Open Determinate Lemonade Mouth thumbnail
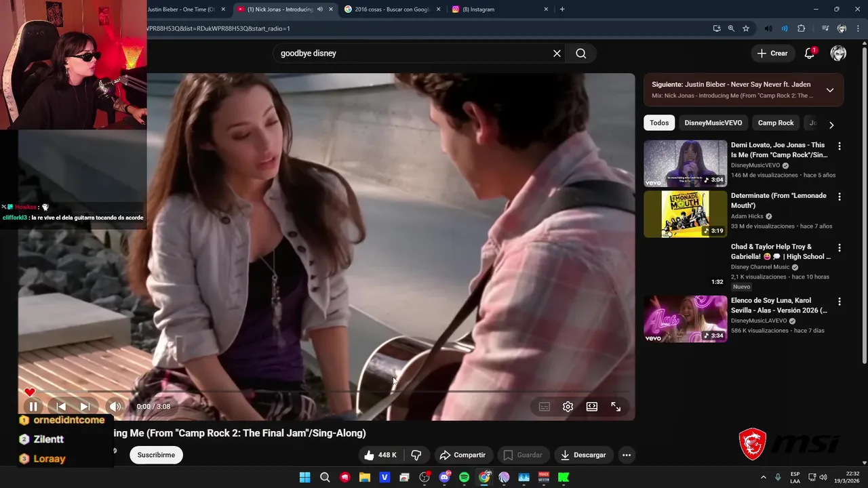The image size is (868, 488). (x=685, y=214)
